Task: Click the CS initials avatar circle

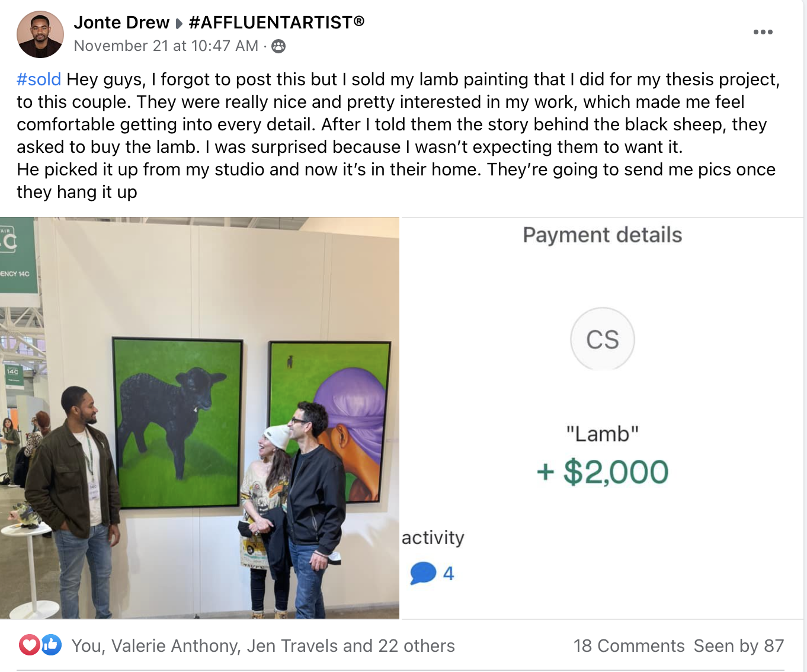Action: click(x=602, y=340)
